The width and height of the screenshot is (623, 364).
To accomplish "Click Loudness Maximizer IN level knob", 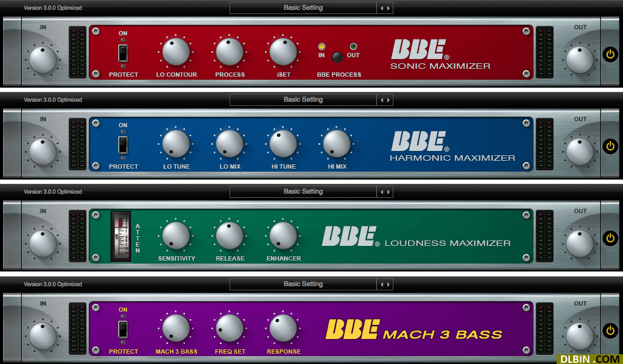I will 43,243.
